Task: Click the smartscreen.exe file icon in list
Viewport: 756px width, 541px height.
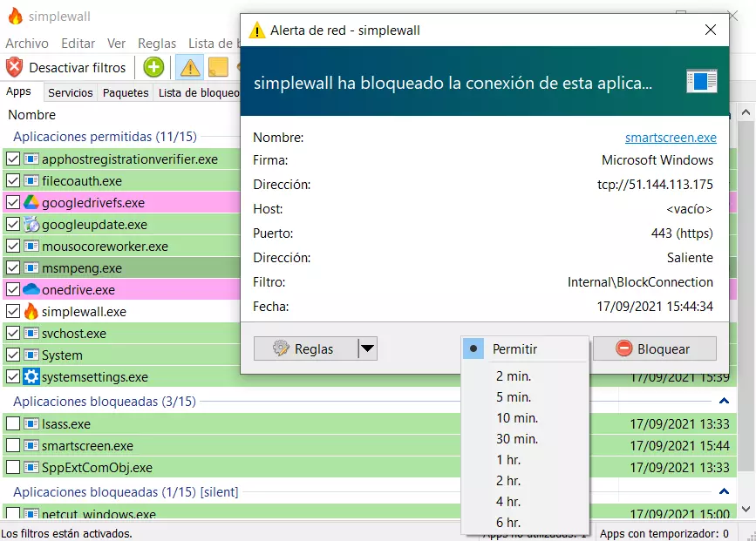Action: tap(31, 446)
